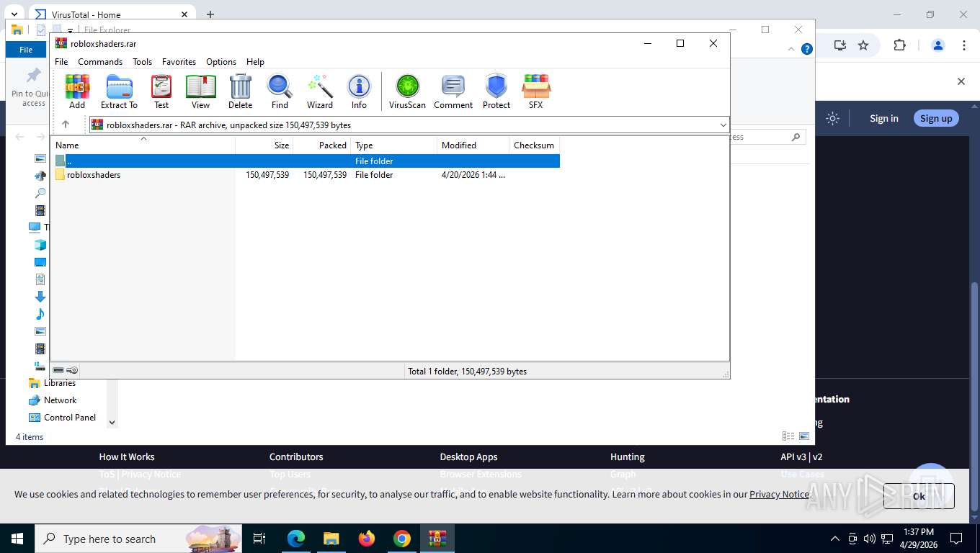This screenshot has height=553, width=980.
Task: Launch the Wizard wand tool
Action: [x=320, y=91]
